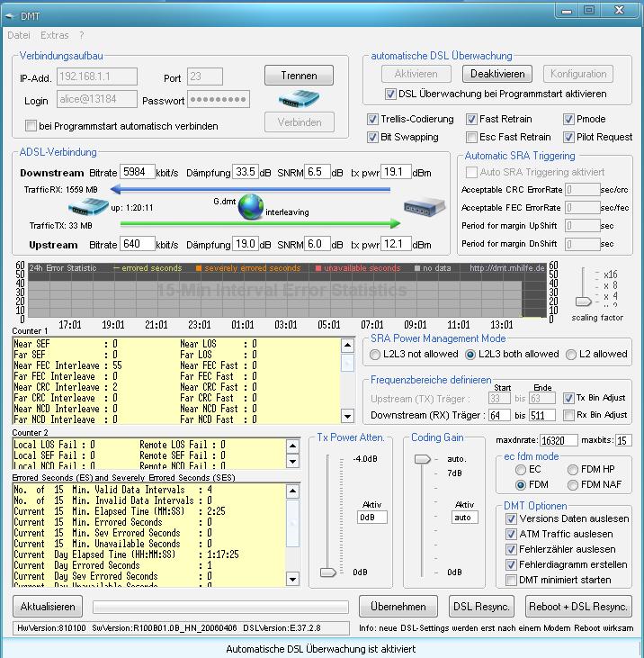Adjust the Tx Power Atten. slider
Viewport: 644px width, 658px height.
pos(328,571)
